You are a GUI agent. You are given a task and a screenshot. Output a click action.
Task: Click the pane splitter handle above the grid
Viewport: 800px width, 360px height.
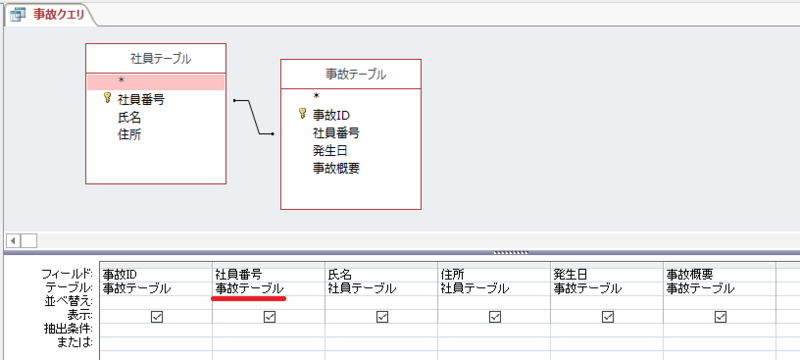point(512,252)
